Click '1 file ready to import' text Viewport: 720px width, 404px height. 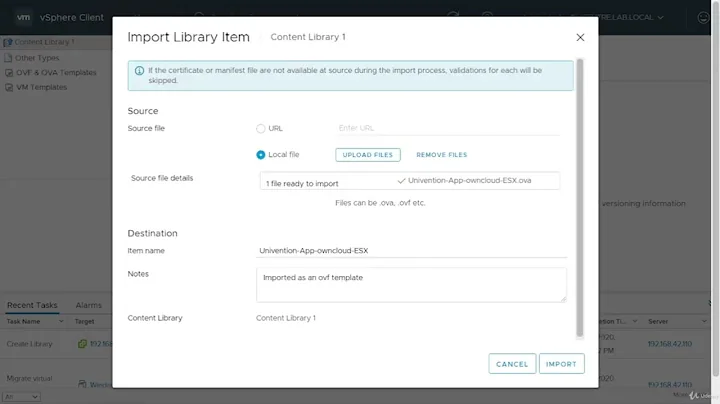point(302,184)
